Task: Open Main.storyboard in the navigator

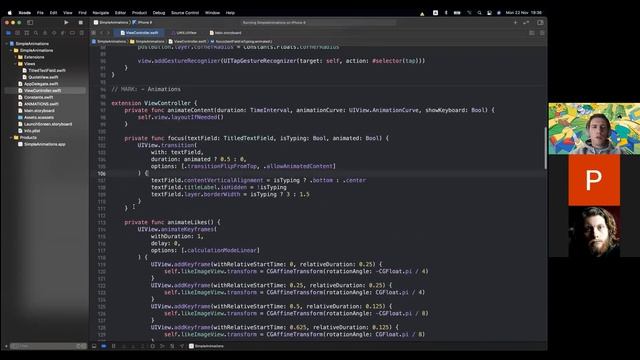Action: [36, 111]
